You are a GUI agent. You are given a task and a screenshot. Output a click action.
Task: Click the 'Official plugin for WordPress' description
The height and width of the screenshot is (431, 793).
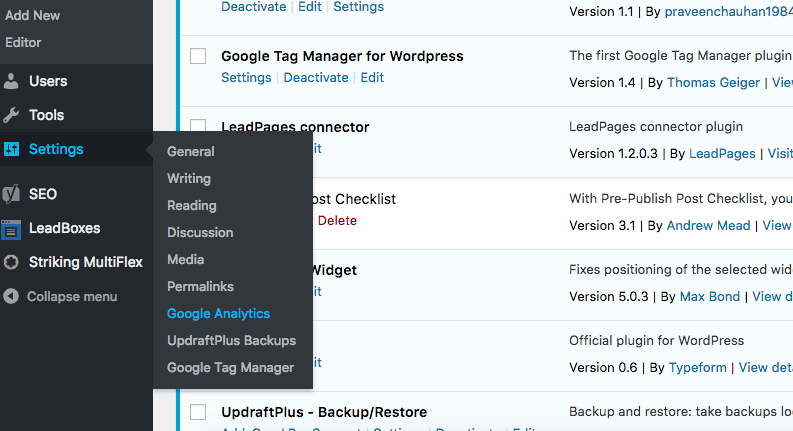[656, 341]
